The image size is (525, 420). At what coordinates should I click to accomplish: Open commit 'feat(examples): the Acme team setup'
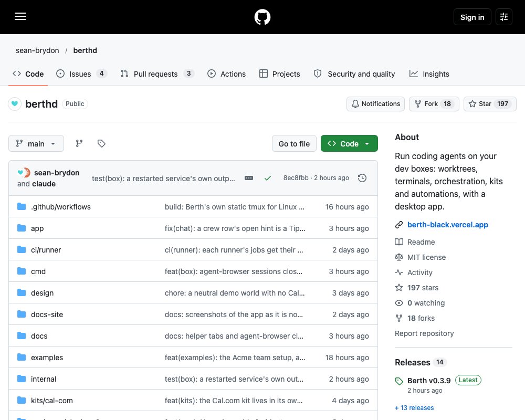[x=235, y=358]
